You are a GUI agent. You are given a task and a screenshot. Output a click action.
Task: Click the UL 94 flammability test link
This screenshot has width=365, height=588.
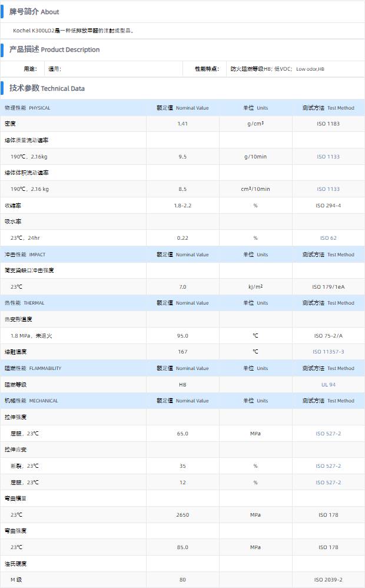point(328,385)
